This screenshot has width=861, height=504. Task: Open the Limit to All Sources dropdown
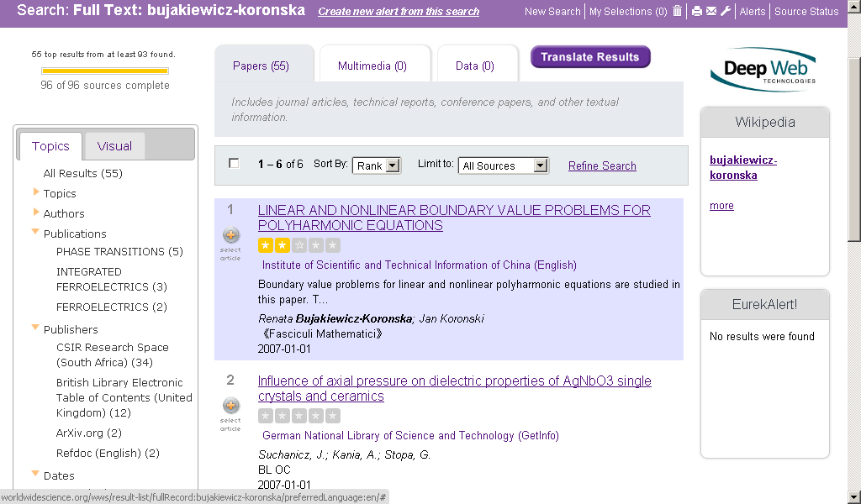coord(503,165)
